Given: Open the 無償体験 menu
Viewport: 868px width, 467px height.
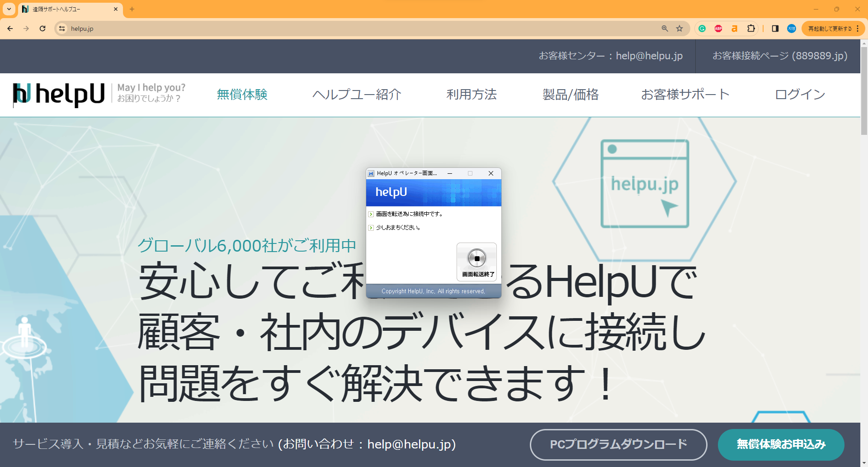Looking at the screenshot, I should (x=242, y=94).
